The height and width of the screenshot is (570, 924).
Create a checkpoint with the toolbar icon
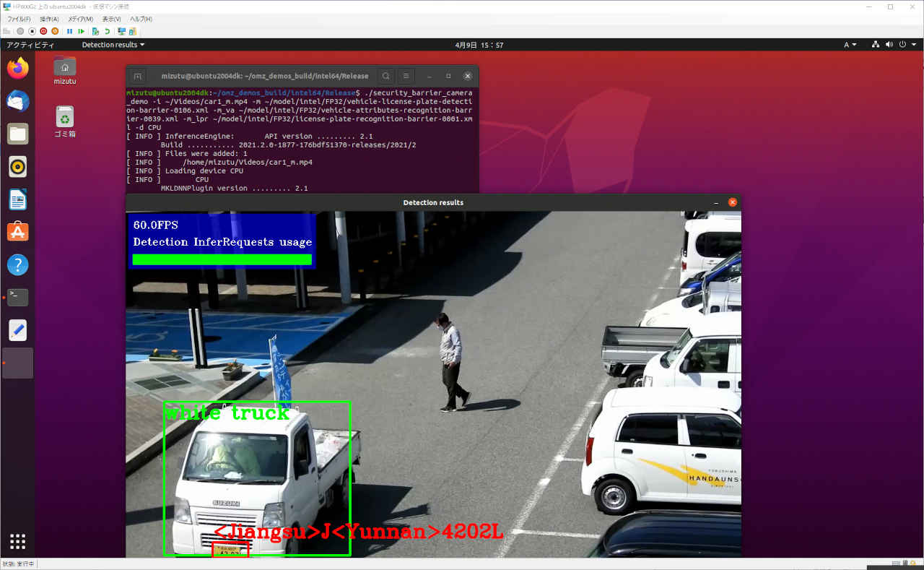click(95, 31)
